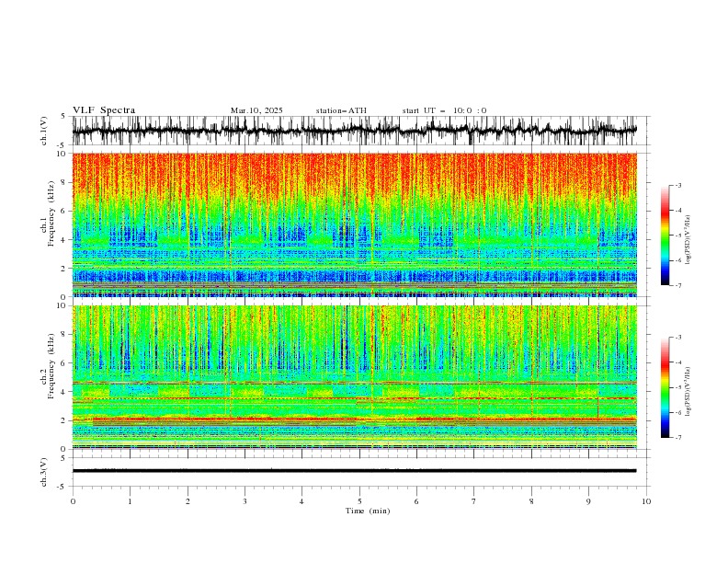Click time axis tick label "1"

tap(130, 501)
